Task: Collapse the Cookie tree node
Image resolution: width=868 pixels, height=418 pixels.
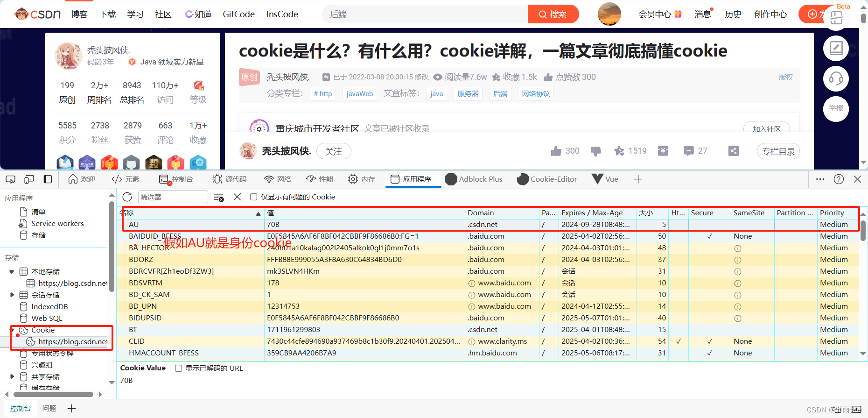Action: tap(12, 330)
